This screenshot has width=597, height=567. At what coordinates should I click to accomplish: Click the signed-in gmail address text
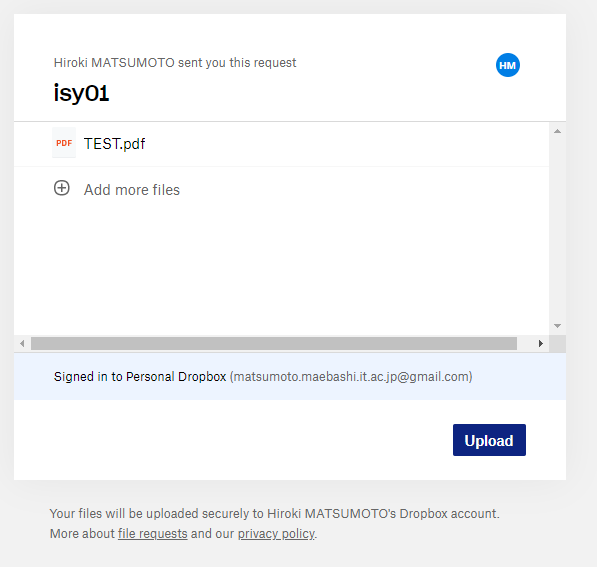[351, 377]
